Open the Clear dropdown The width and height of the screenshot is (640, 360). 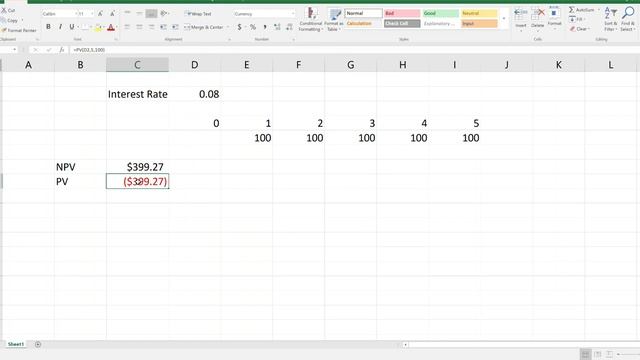click(x=579, y=29)
